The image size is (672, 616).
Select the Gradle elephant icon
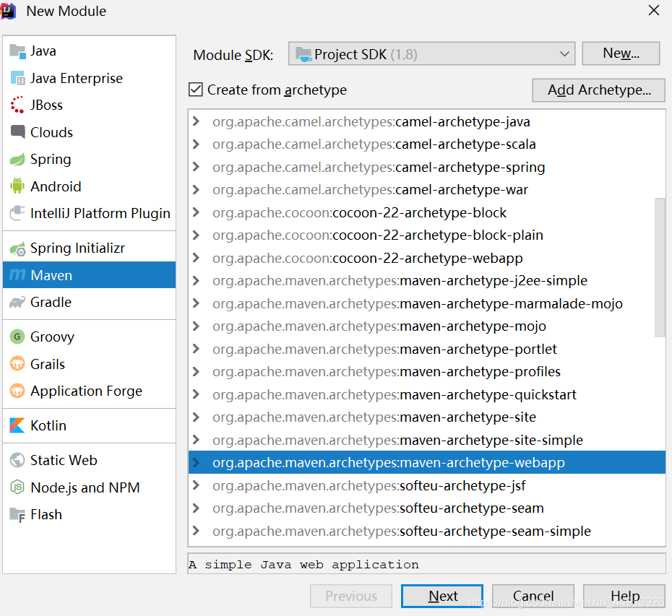pos(17,303)
